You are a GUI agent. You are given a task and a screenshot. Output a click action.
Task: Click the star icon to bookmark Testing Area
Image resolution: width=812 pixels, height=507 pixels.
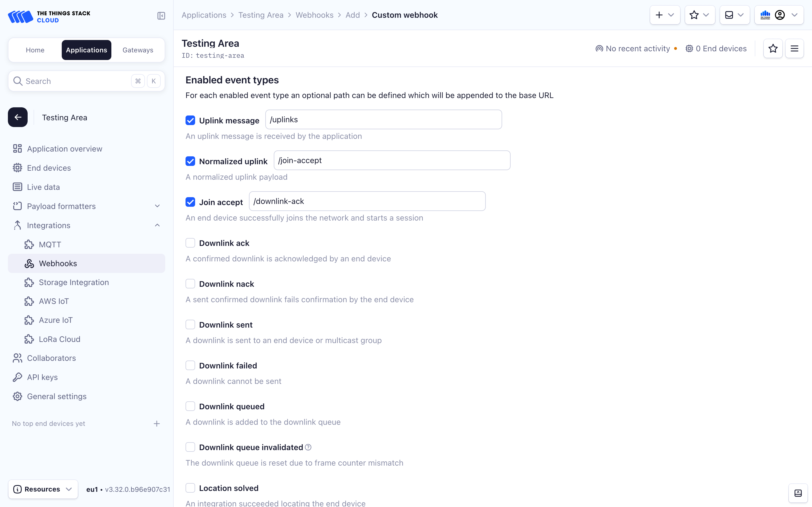pos(773,48)
